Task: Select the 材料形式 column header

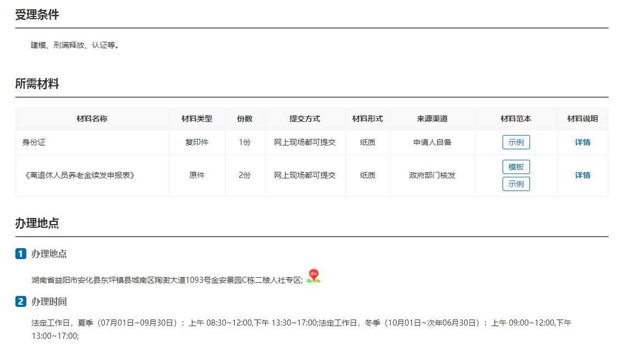Action: (x=367, y=119)
